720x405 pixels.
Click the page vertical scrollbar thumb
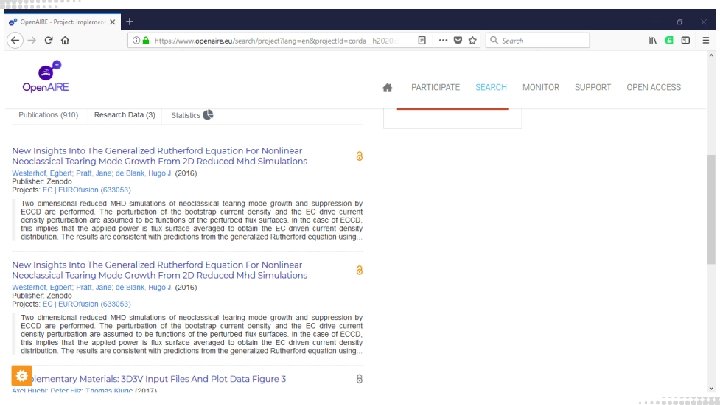click(x=711, y=209)
